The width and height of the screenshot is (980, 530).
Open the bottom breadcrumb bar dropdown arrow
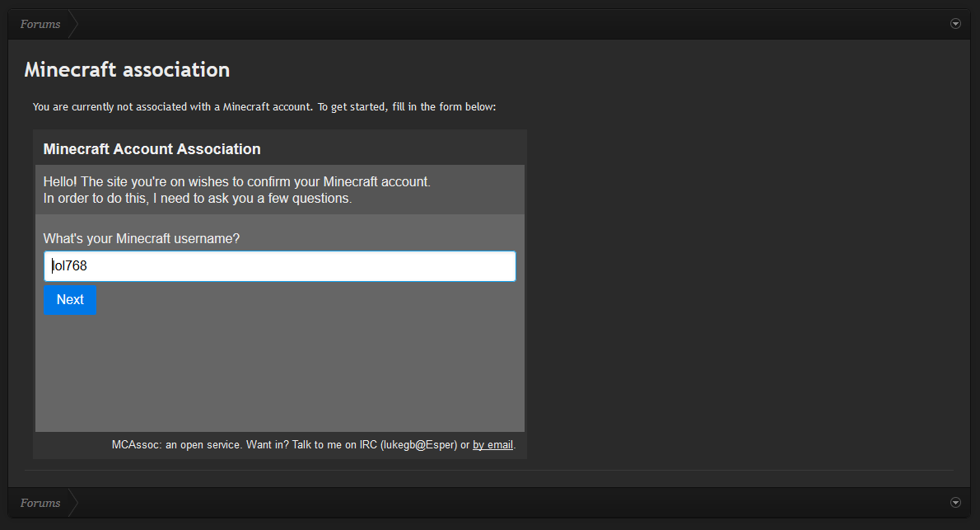tap(955, 503)
